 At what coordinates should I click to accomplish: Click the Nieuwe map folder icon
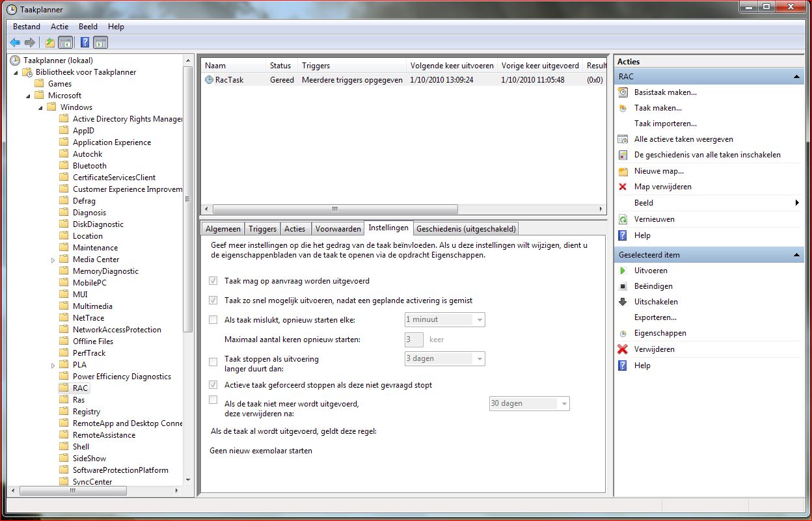click(x=623, y=171)
